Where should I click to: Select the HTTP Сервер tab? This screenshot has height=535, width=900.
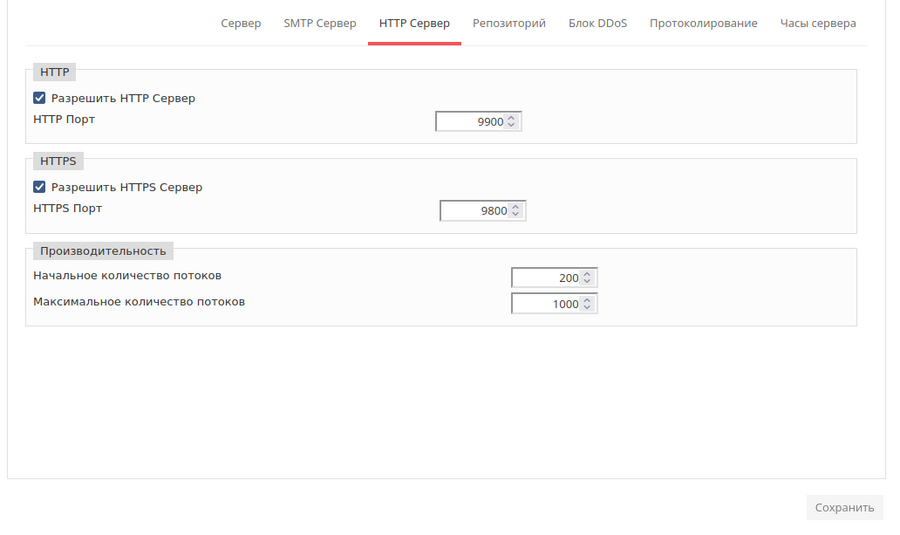pyautogui.click(x=414, y=23)
